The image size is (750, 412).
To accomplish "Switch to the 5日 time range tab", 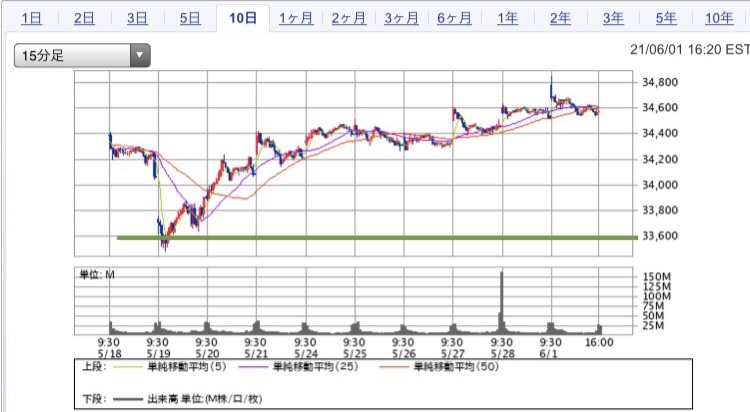I will click(x=190, y=18).
